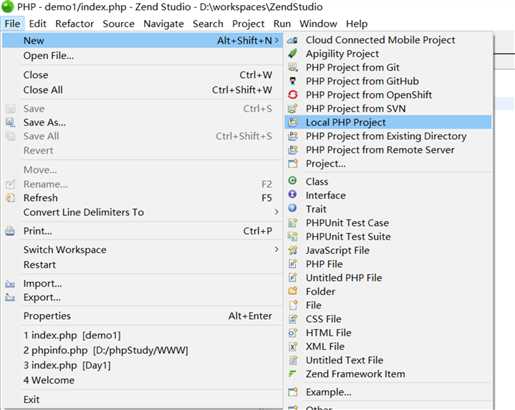The image size is (515, 410).
Task: Open the Navigate menu
Action: pyautogui.click(x=163, y=24)
